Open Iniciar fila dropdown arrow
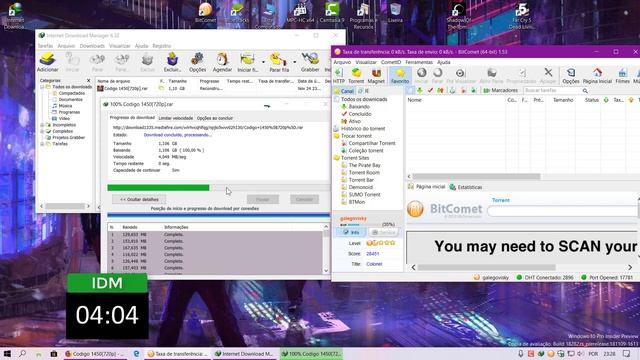This screenshot has height=360, width=640. click(x=263, y=62)
